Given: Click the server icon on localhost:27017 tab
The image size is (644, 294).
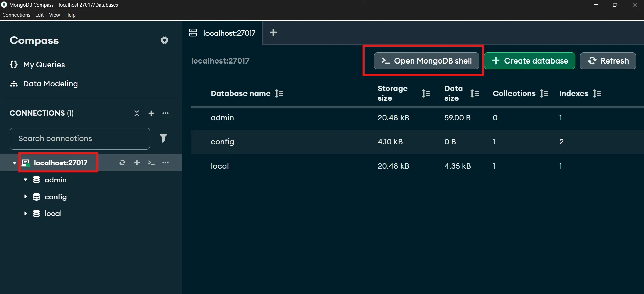Looking at the screenshot, I should tap(193, 33).
